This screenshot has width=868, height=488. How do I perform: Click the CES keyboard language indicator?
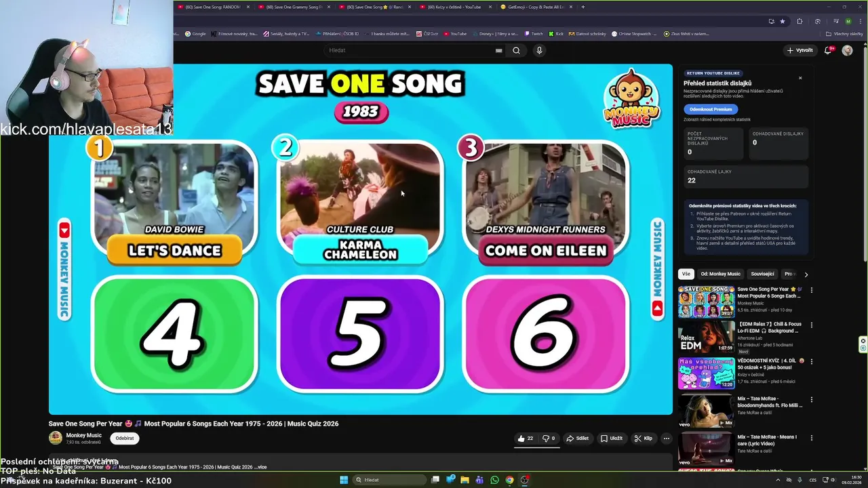click(x=812, y=480)
